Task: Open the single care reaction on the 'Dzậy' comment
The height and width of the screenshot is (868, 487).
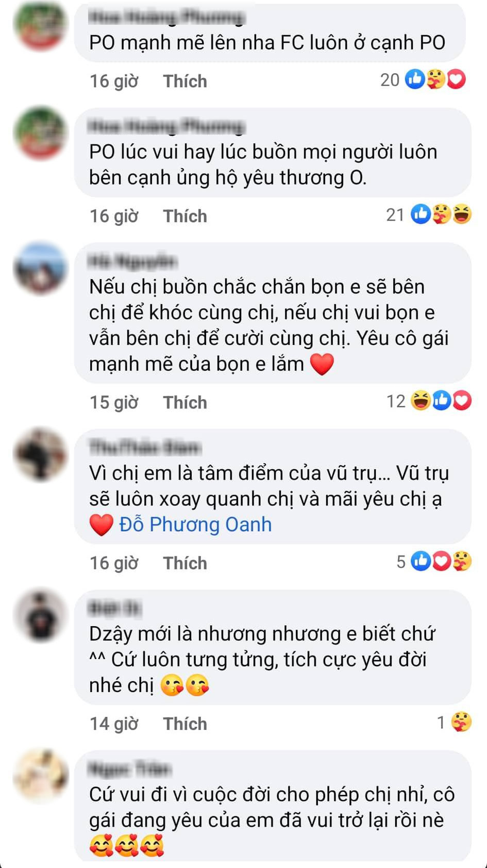Action: (x=454, y=722)
